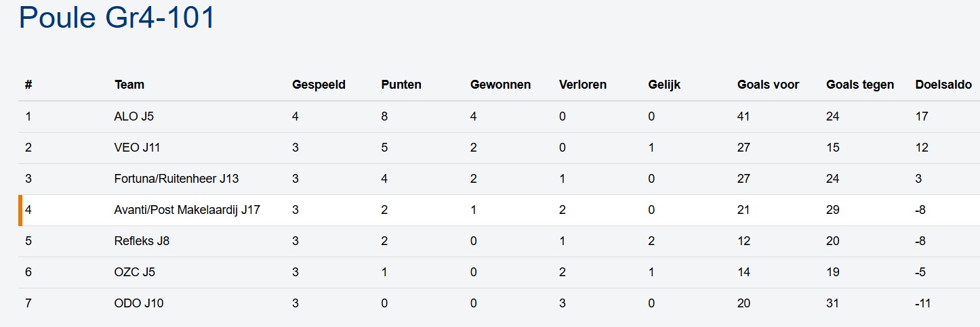Click the Punten column header
Viewport: 980px width, 327px height.
(x=401, y=85)
